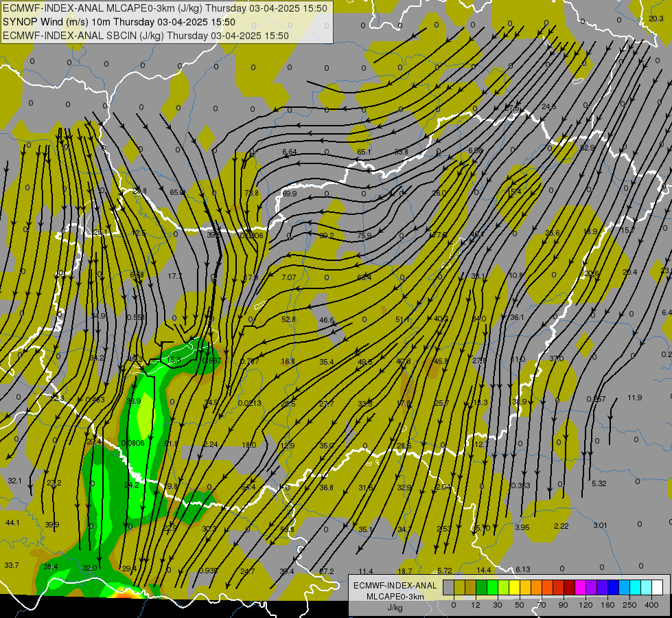This screenshot has height=618, width=672.
Task: Click the map value '15.3'
Action: pyautogui.click(x=174, y=360)
